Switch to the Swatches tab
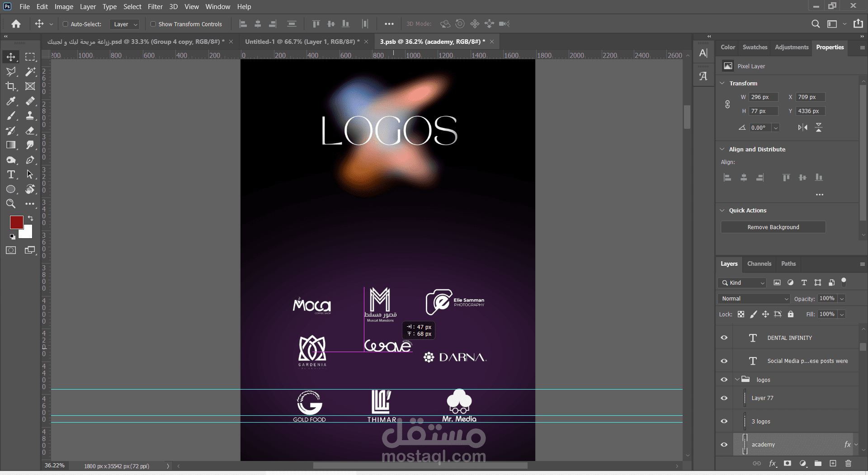 (755, 47)
